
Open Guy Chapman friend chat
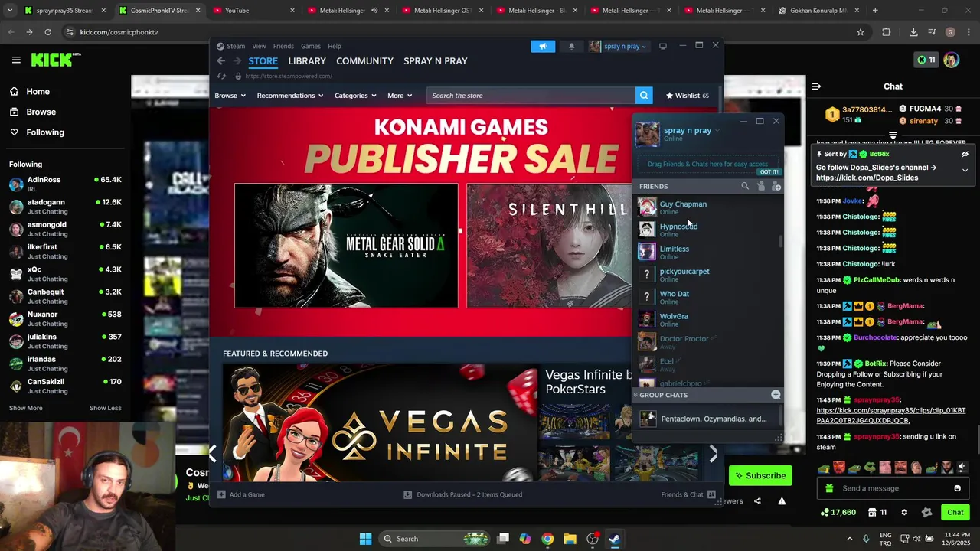(x=707, y=207)
